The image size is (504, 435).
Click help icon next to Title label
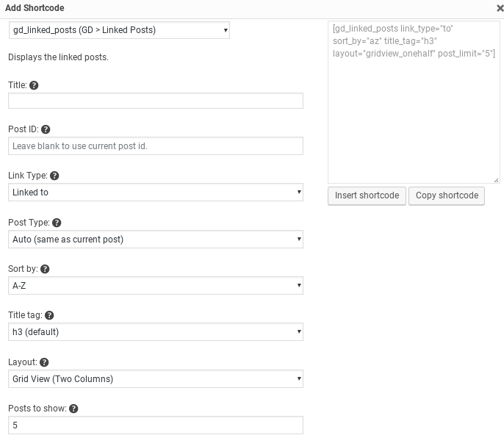[34, 85]
